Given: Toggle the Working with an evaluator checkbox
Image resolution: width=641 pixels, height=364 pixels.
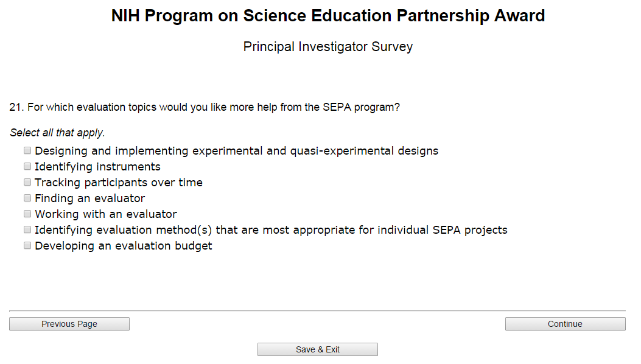Looking at the screenshot, I should 27,214.
